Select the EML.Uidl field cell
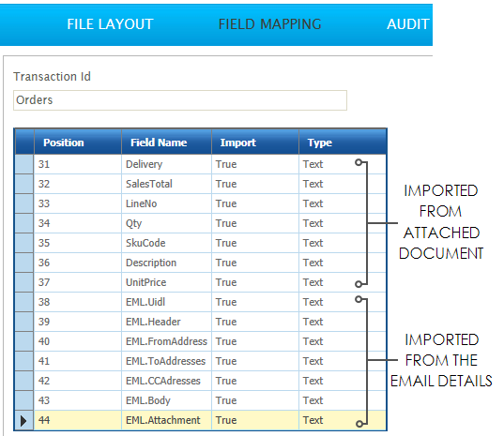This screenshot has width=504, height=436. [x=166, y=302]
